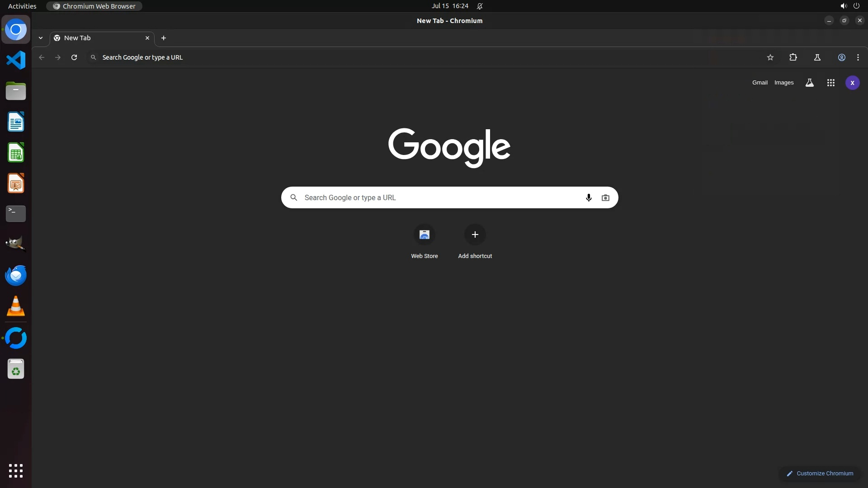Viewport: 868px width, 488px height.
Task: Open the Google apps grid launcher
Action: coord(830,83)
